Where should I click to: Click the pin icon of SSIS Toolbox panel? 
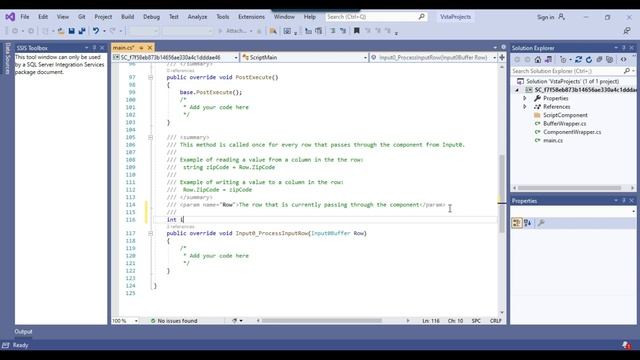point(94,48)
